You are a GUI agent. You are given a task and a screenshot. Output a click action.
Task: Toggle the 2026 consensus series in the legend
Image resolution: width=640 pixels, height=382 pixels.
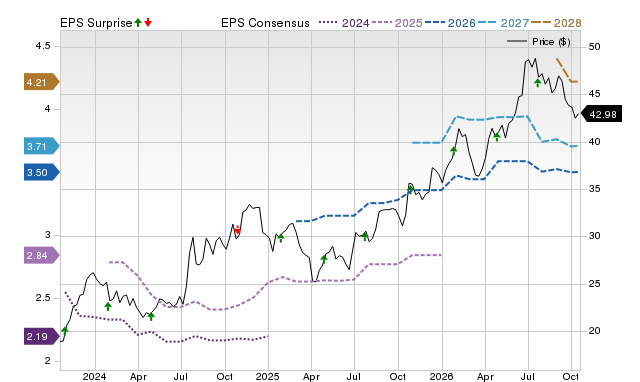450,23
